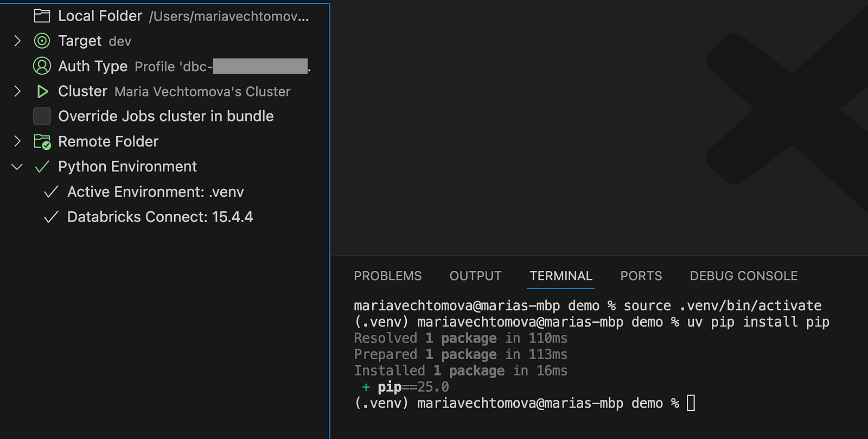Enable Override Jobs cluster in bundle checkbox
Viewport: 868px width, 439px height.
[42, 116]
